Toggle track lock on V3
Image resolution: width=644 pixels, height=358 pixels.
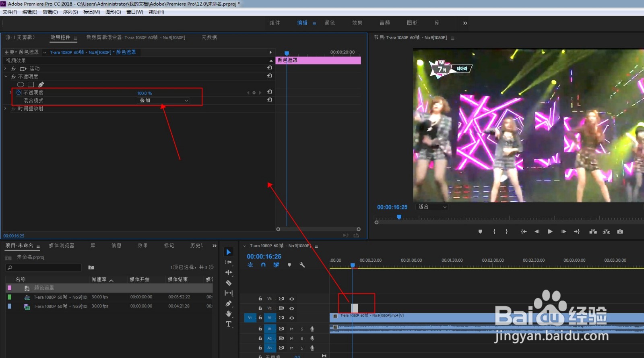(x=260, y=299)
